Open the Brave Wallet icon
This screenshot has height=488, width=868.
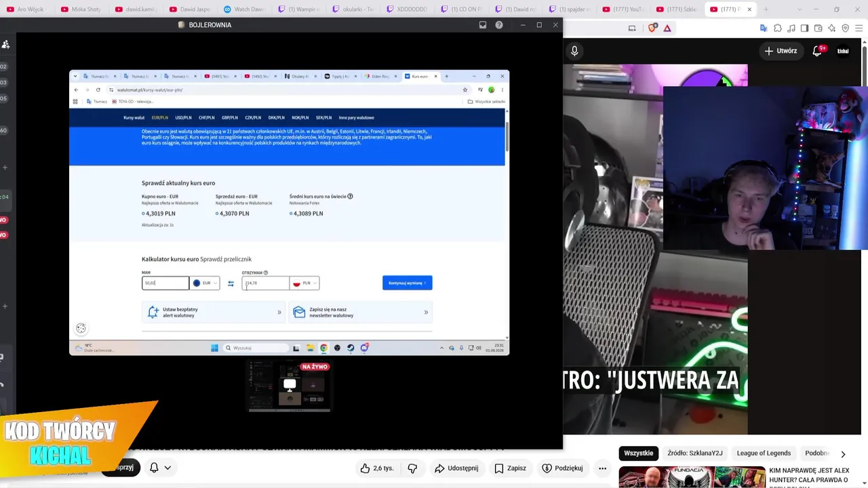[x=818, y=28]
